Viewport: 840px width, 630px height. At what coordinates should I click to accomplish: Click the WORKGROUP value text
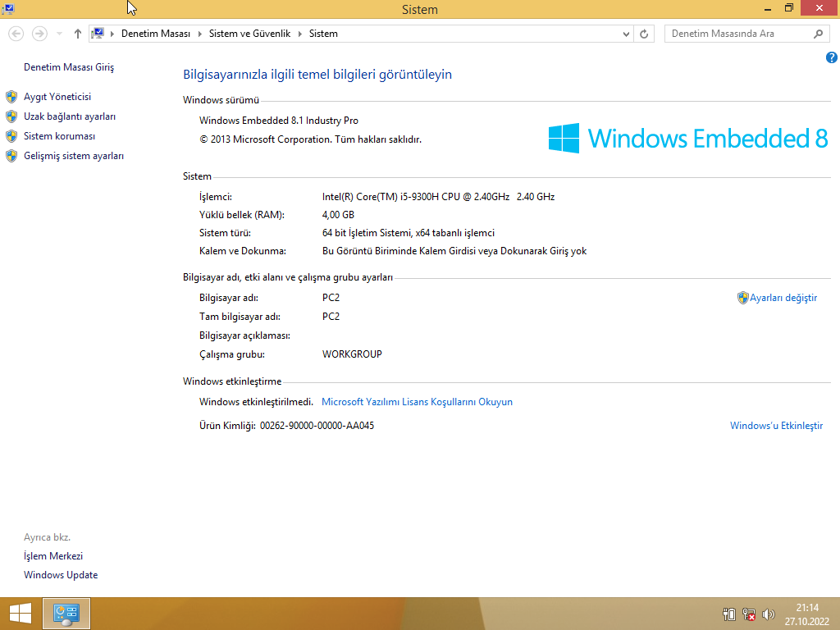352,354
